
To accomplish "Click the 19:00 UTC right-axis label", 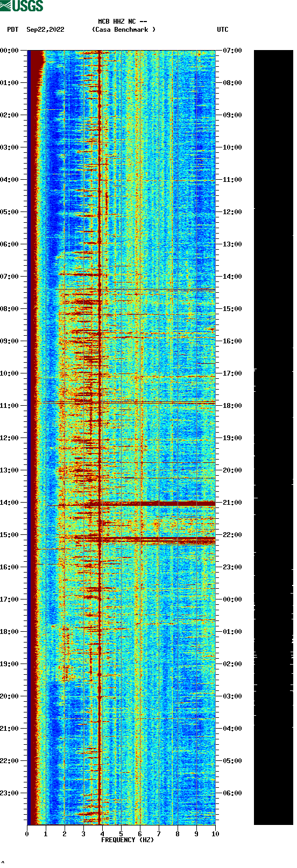I will tap(232, 438).
